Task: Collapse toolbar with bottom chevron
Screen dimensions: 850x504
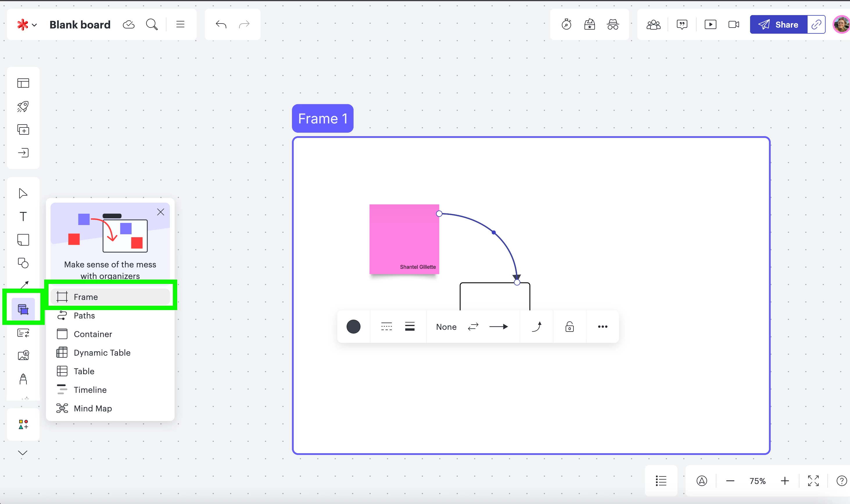Action: (23, 453)
